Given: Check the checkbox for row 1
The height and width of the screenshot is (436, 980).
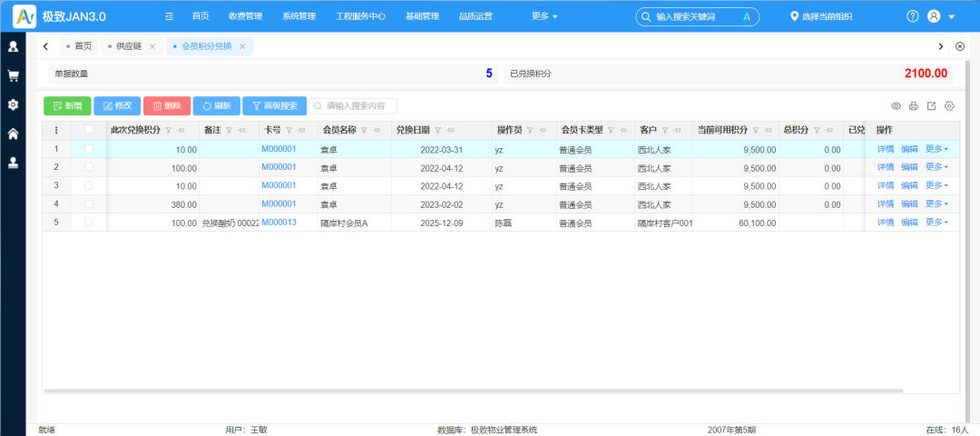Looking at the screenshot, I should point(89,149).
